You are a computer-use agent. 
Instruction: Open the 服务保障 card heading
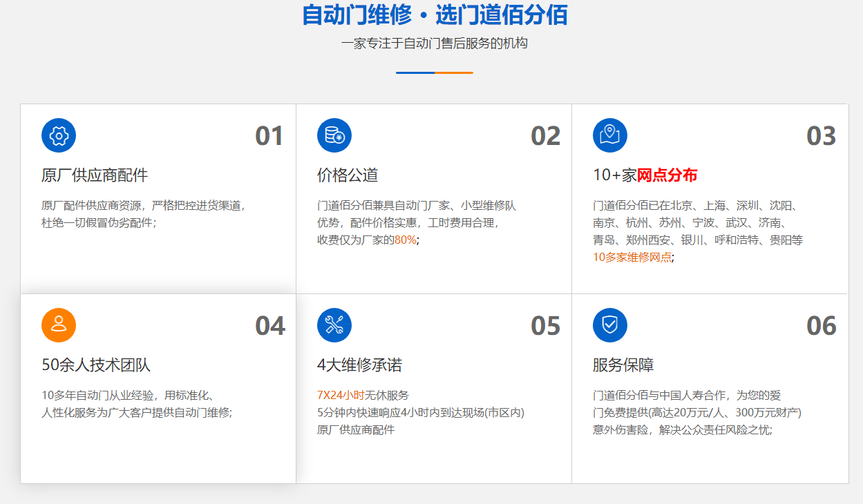[623, 365]
